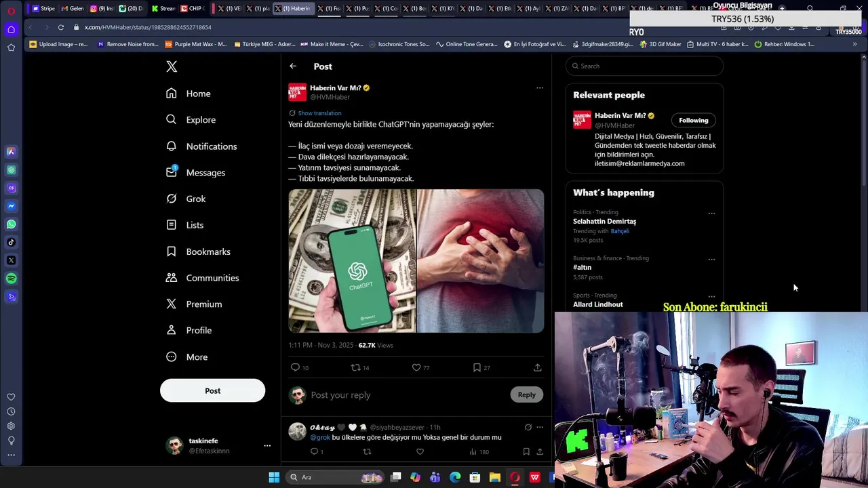Open Messages in the sidebar

(195, 173)
